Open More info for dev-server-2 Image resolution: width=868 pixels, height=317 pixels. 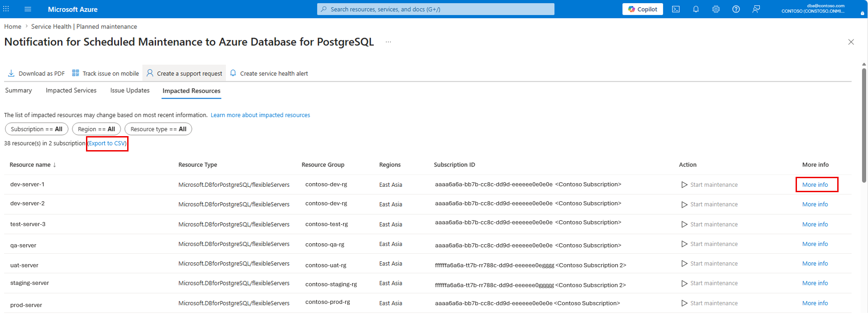[x=815, y=204]
